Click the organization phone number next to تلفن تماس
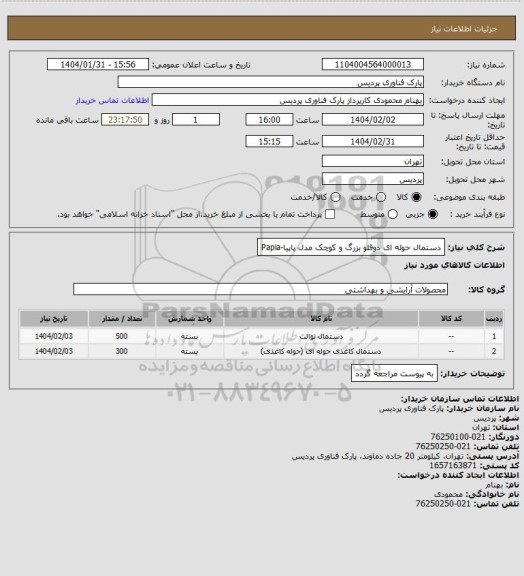The image size is (524, 576). pyautogui.click(x=443, y=447)
